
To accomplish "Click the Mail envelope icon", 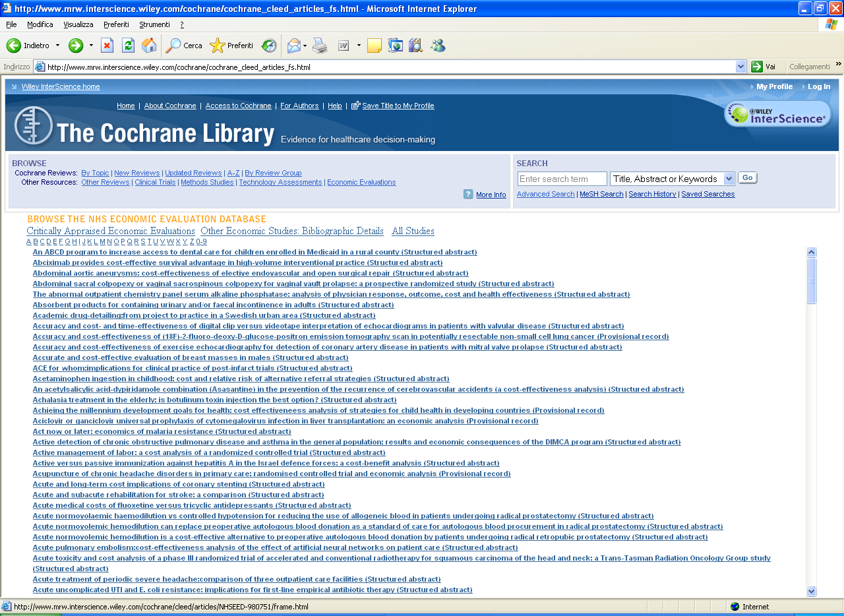I will coord(293,46).
